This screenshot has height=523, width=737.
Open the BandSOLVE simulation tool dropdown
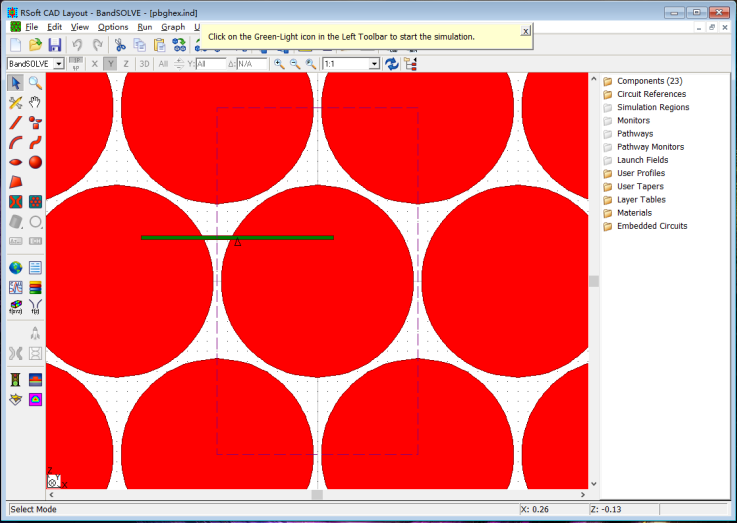pyautogui.click(x=59, y=64)
